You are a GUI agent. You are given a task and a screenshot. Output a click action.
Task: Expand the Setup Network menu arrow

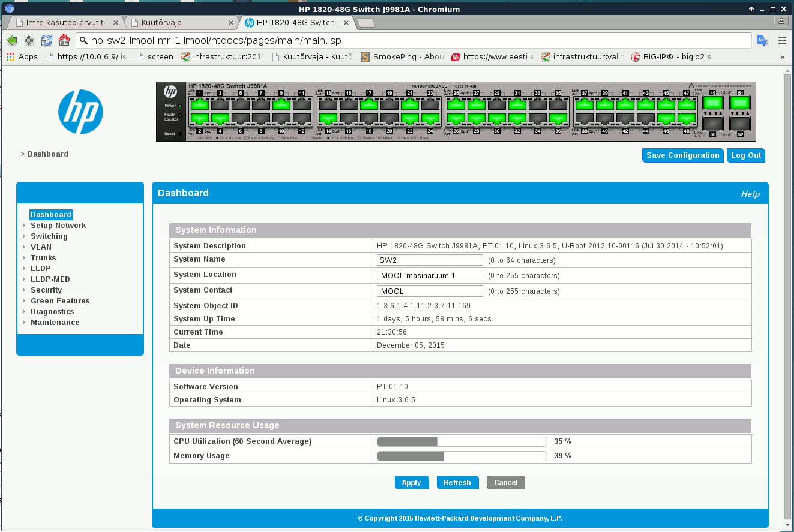(24, 226)
